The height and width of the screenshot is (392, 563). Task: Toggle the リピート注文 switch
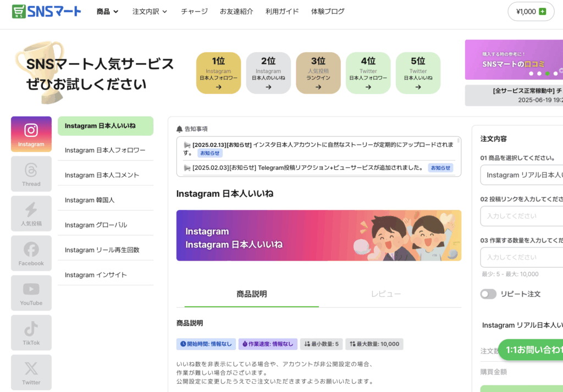point(488,294)
